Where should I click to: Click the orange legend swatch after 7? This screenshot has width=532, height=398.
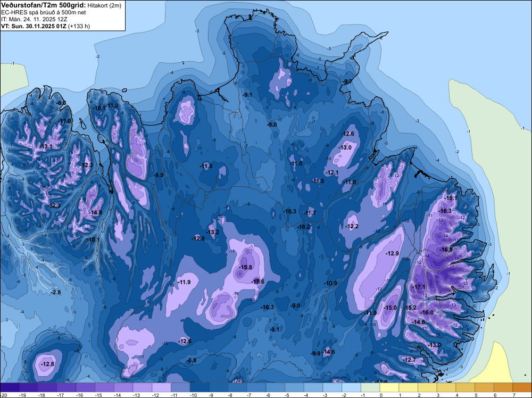pos(522,387)
